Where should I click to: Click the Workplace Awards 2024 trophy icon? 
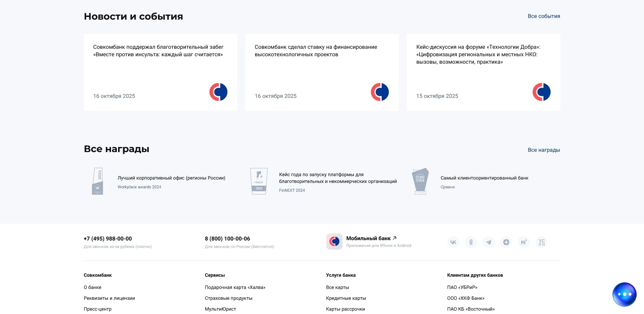[98, 181]
